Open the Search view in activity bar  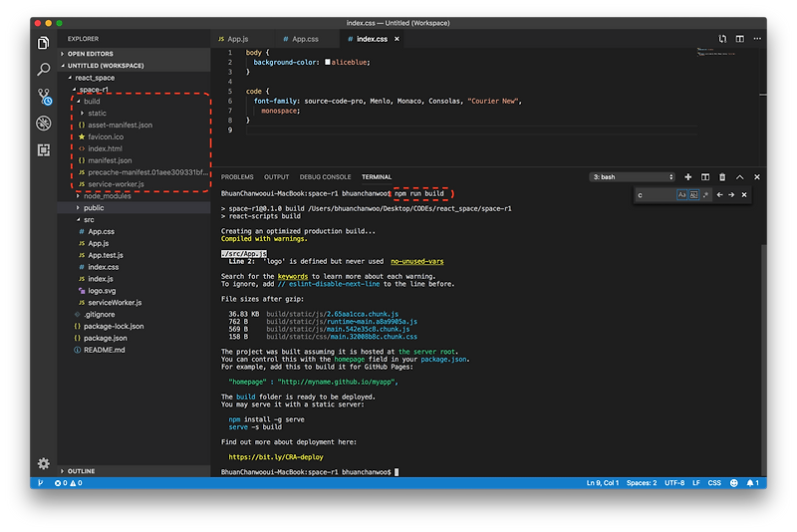43,70
